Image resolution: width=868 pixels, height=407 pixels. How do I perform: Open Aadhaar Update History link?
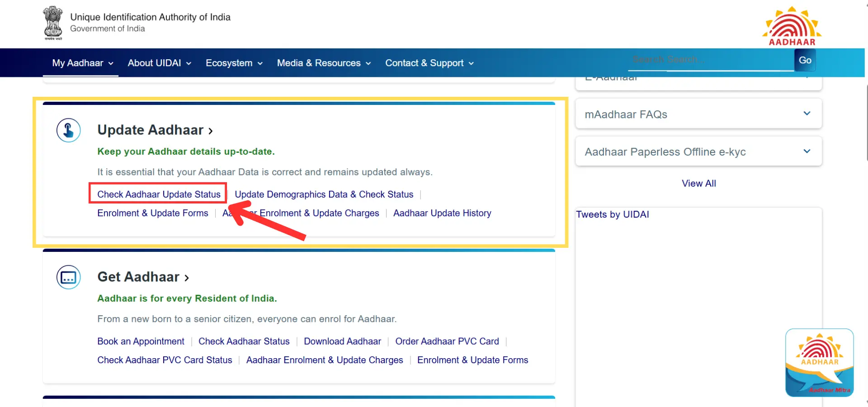[442, 213]
